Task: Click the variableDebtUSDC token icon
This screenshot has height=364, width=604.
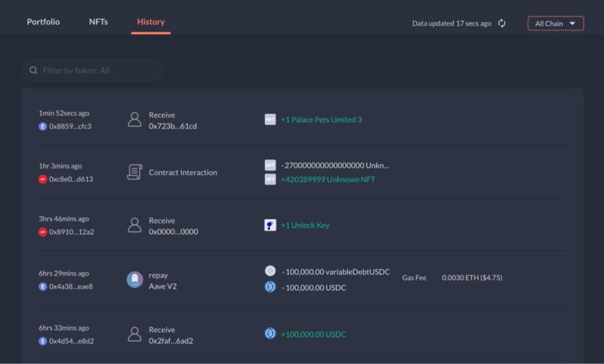Action: click(270, 271)
